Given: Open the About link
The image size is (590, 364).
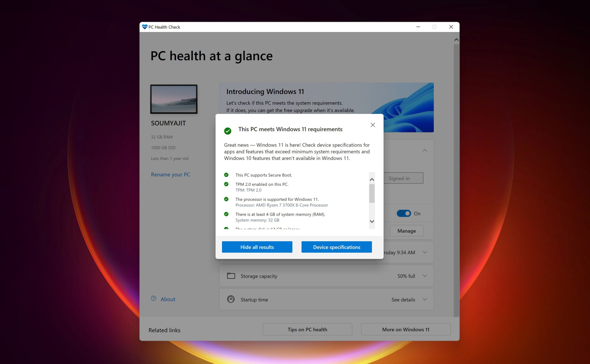Looking at the screenshot, I should click(x=168, y=299).
